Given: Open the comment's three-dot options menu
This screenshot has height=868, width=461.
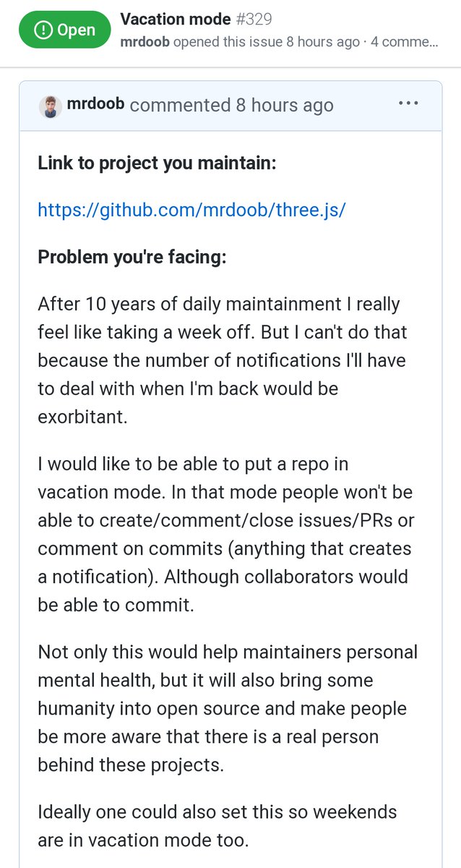Looking at the screenshot, I should [x=408, y=103].
